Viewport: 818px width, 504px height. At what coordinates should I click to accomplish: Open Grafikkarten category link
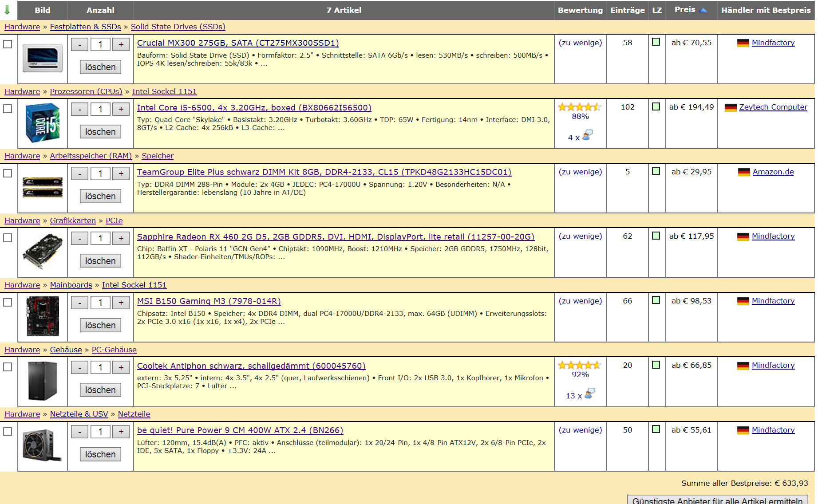click(73, 220)
